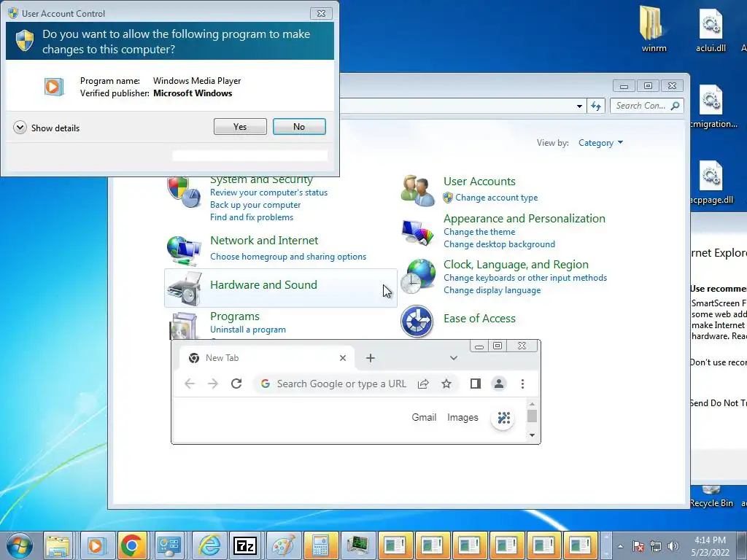The height and width of the screenshot is (560, 747).
Task: Open the Windows Start button
Action: (x=20, y=545)
